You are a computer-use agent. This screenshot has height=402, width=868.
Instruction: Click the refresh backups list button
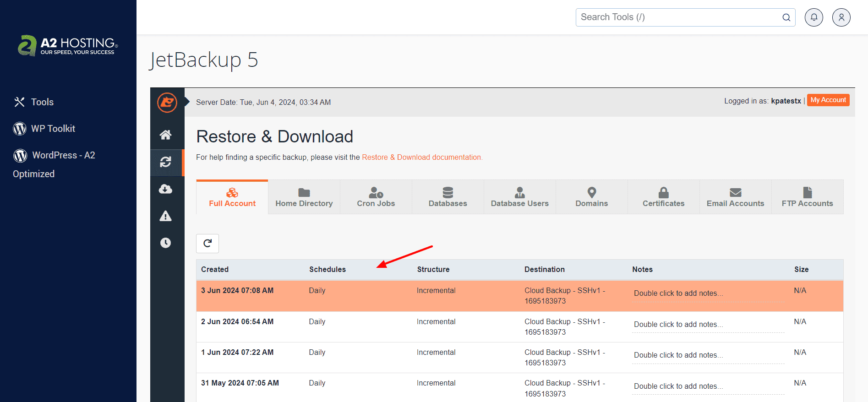(207, 243)
